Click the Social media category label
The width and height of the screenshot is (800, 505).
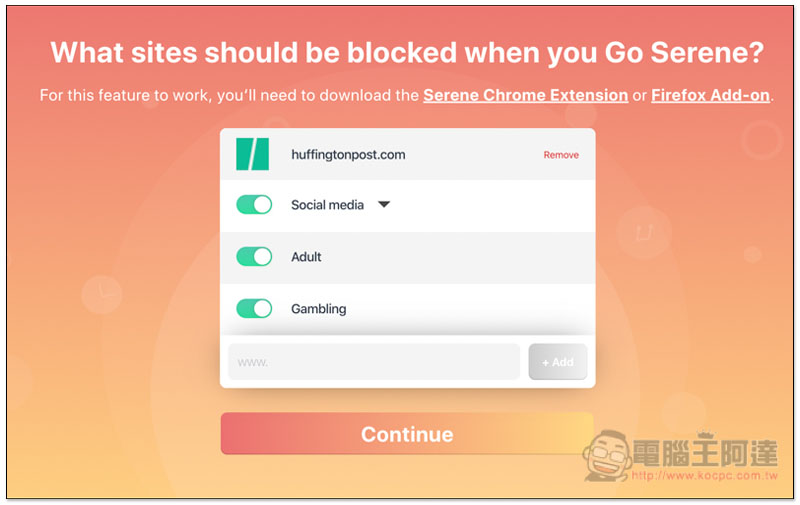(327, 205)
